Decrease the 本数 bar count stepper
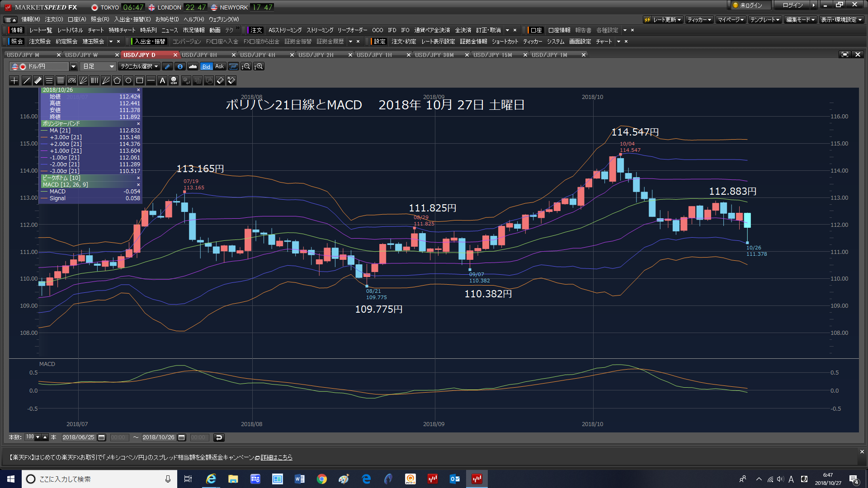 38,437
